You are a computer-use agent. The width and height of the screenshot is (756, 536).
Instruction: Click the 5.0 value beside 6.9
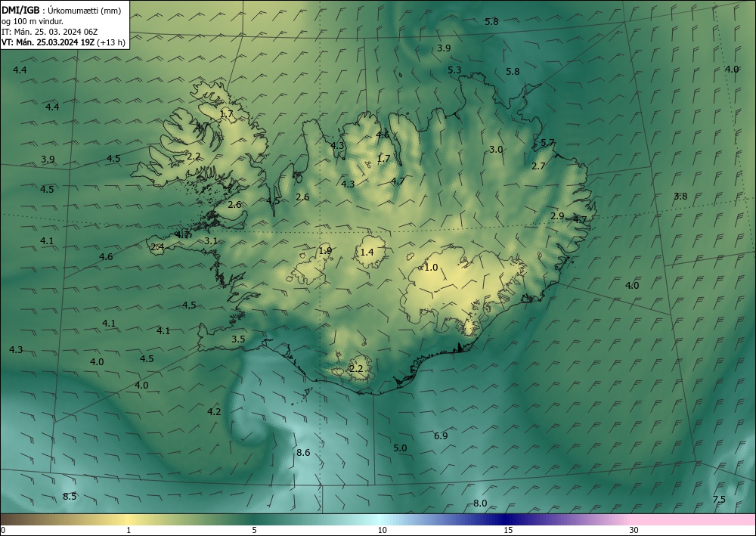[x=400, y=448]
